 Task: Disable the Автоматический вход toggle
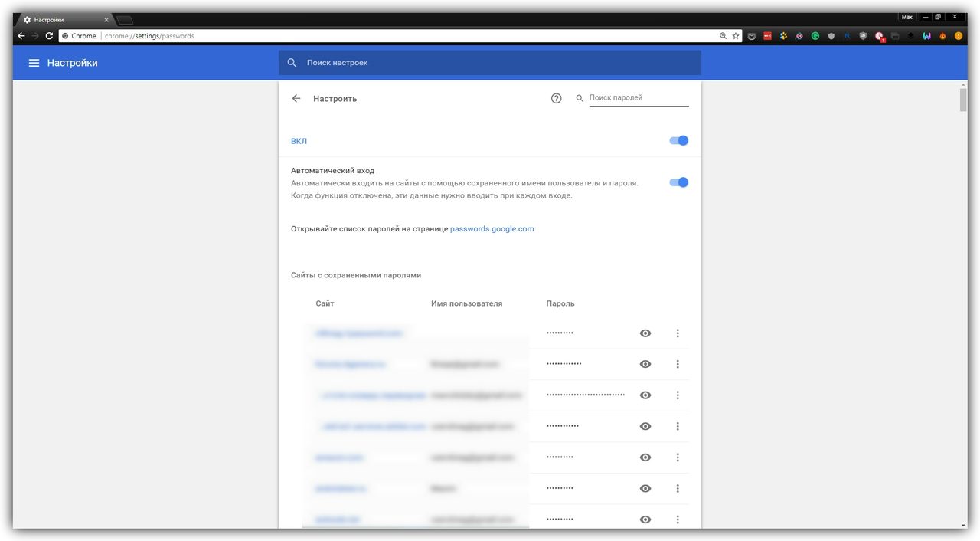(678, 182)
